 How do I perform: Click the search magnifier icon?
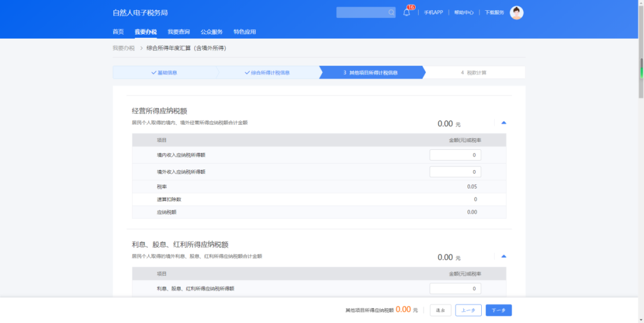[391, 13]
